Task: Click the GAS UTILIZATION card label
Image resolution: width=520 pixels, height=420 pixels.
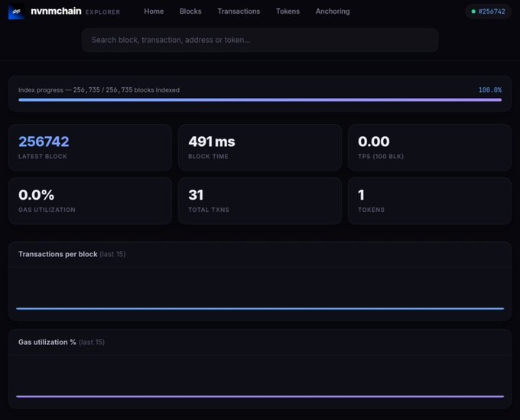Action: pos(47,210)
